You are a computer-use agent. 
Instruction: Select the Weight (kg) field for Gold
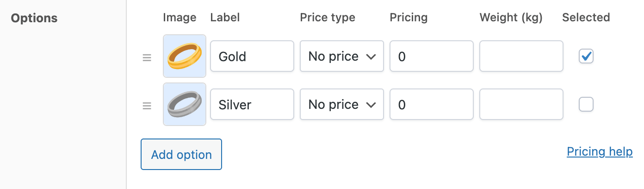pyautogui.click(x=521, y=57)
